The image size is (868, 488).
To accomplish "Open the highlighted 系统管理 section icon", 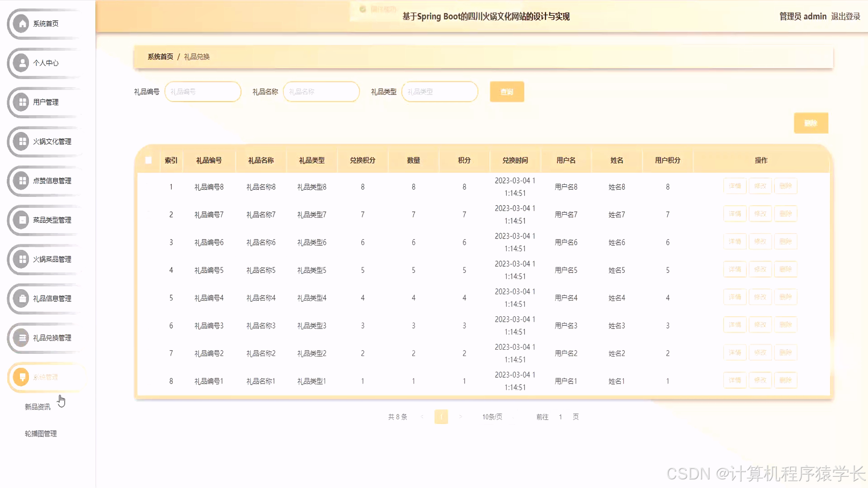I will click(x=21, y=377).
